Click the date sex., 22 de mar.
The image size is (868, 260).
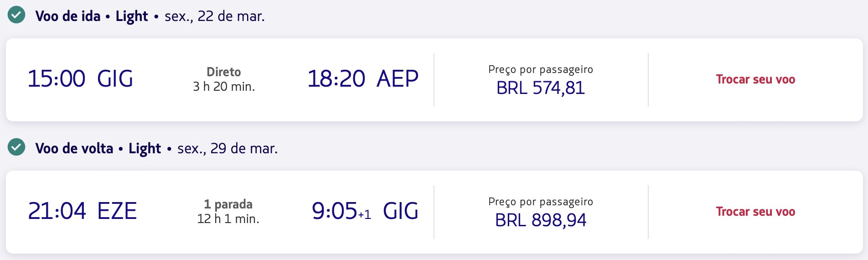click(215, 16)
